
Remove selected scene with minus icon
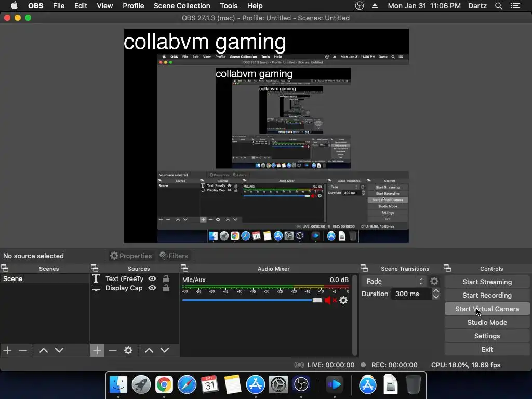click(23, 350)
